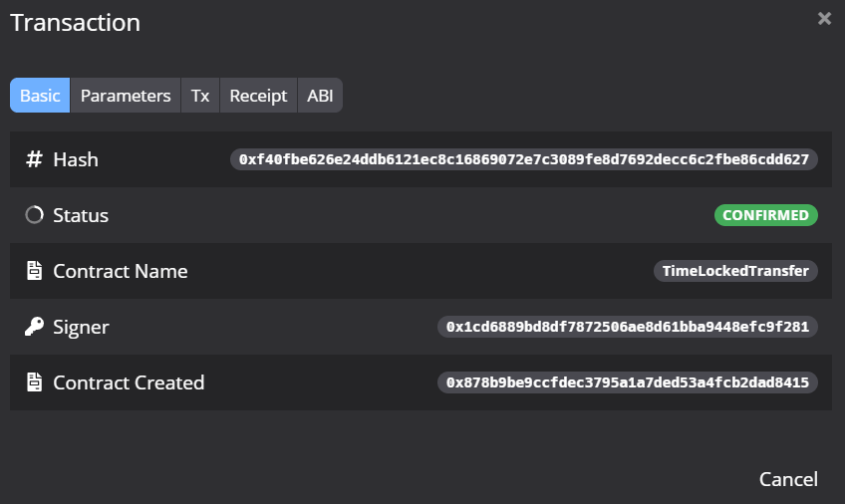Click the Status spinner icon
Viewport: 845px width, 504px height.
(x=34, y=215)
